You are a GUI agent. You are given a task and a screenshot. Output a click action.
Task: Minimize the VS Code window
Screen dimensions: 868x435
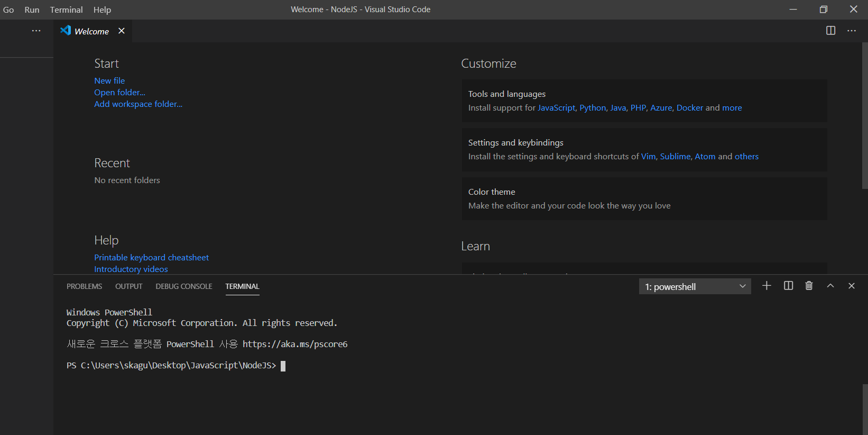click(793, 10)
